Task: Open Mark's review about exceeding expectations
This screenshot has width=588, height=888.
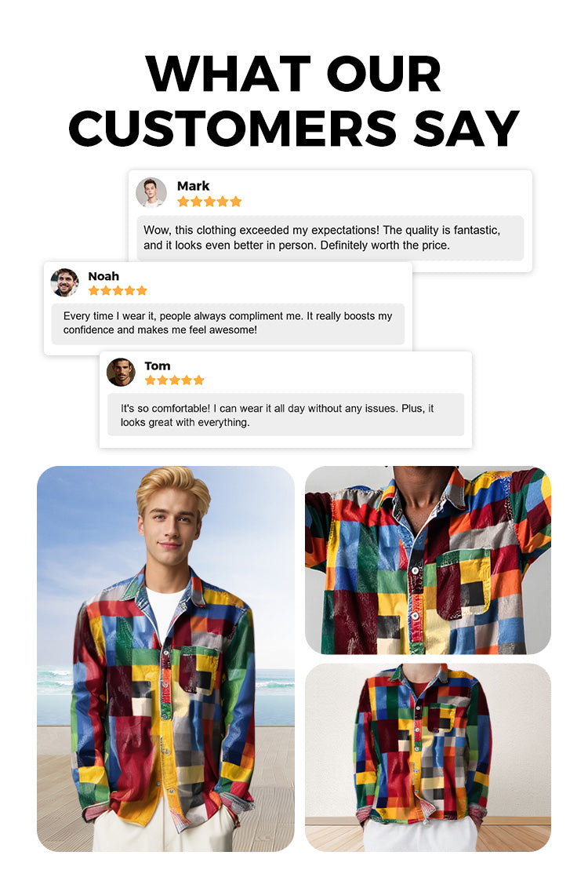Action: click(x=331, y=238)
